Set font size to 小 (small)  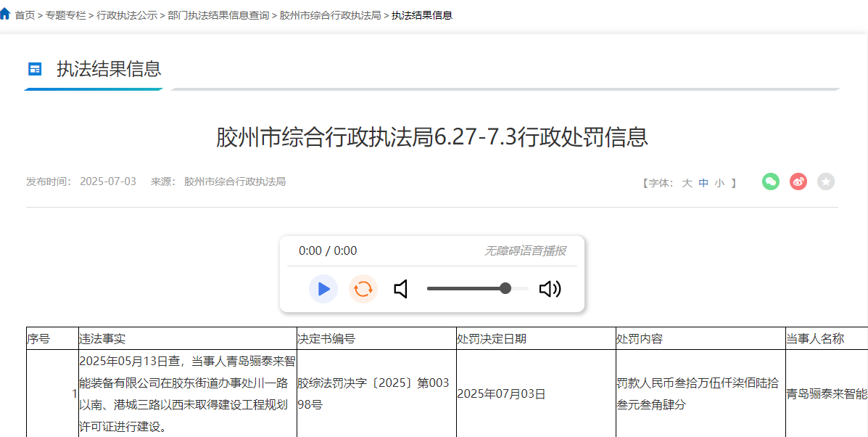click(719, 183)
